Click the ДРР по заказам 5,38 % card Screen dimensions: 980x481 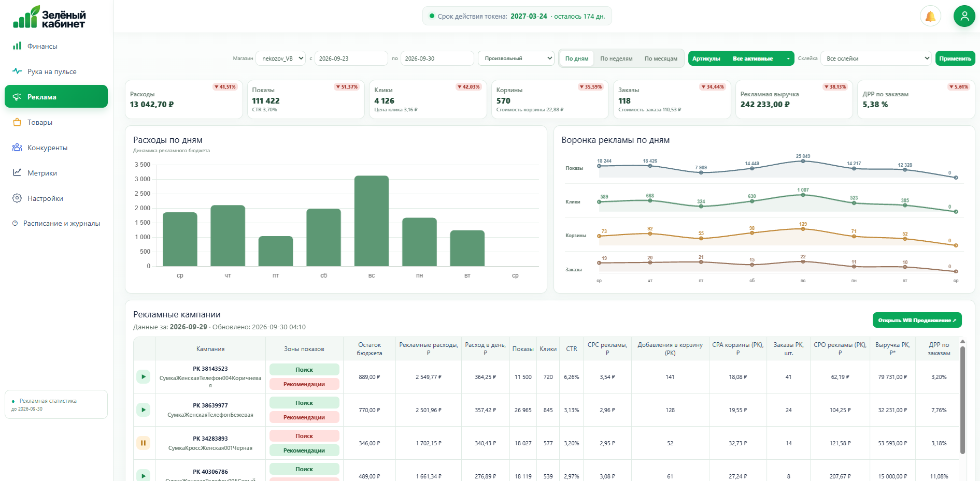click(x=916, y=99)
